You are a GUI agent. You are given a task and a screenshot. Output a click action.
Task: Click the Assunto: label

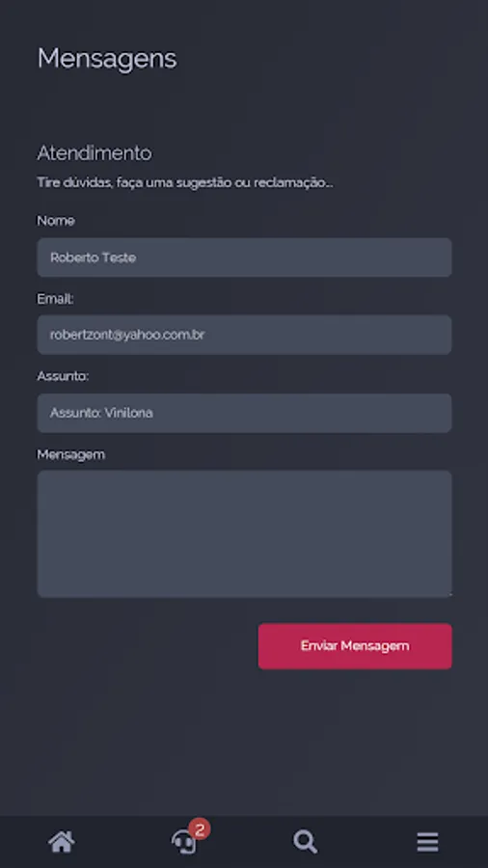coord(63,376)
